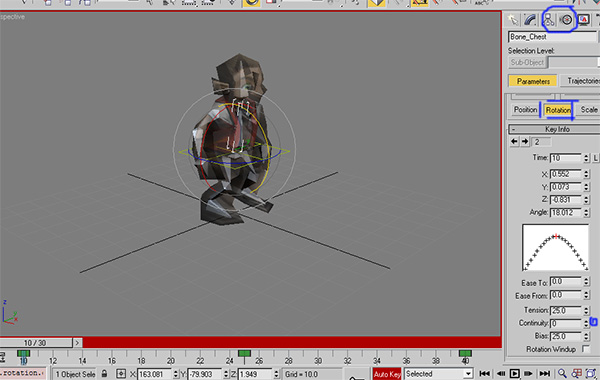Adjust the X coordinate status bar spinner
This screenshot has height=380, width=600.
click(176, 374)
